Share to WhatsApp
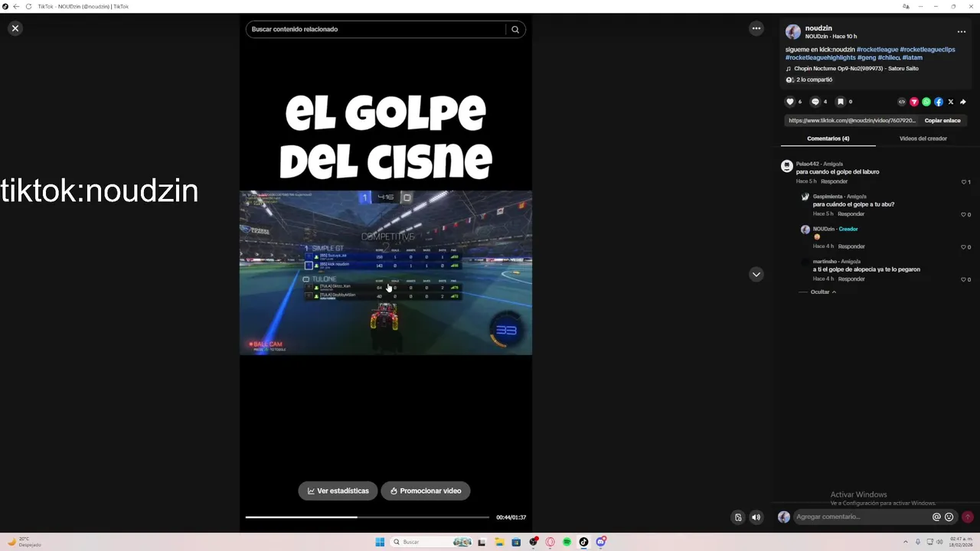Screen dimensions: 980x551 pos(926,102)
